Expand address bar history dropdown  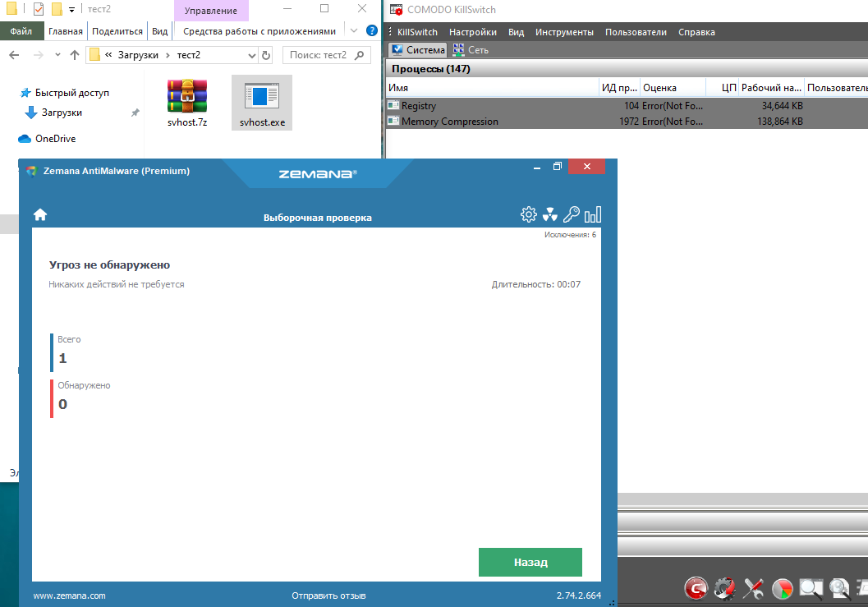pyautogui.click(x=252, y=55)
